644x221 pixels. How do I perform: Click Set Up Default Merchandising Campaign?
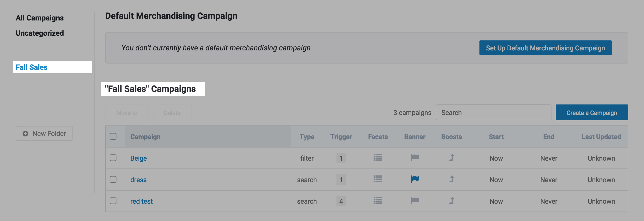545,48
